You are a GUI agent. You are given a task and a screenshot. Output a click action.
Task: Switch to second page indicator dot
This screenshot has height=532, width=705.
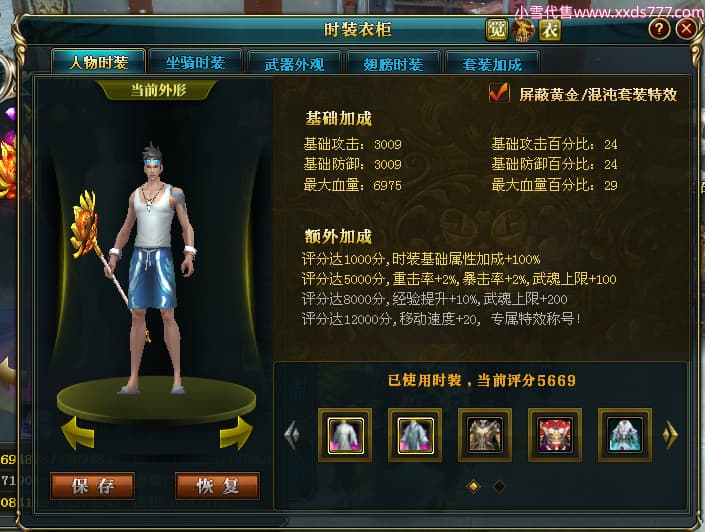pyautogui.click(x=499, y=486)
